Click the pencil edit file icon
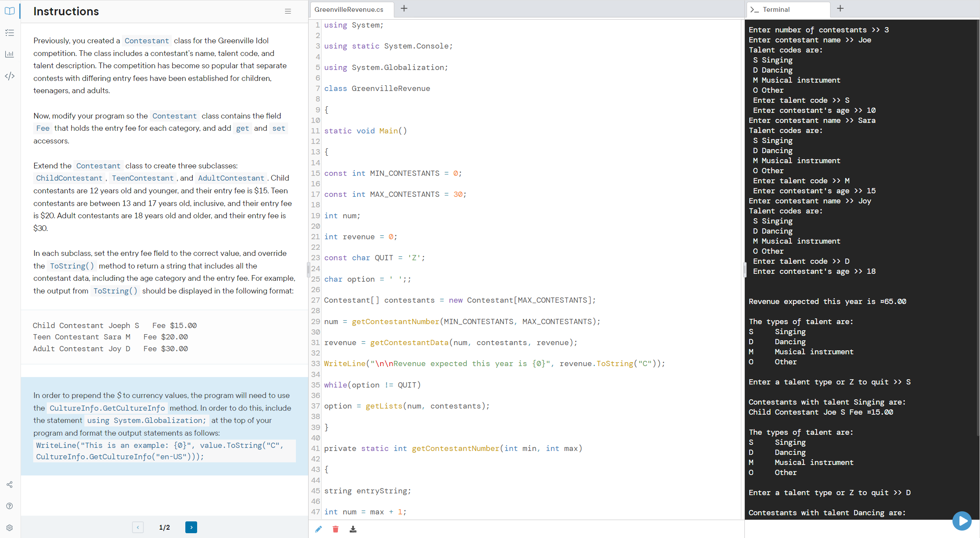The width and height of the screenshot is (980, 538). 318,529
